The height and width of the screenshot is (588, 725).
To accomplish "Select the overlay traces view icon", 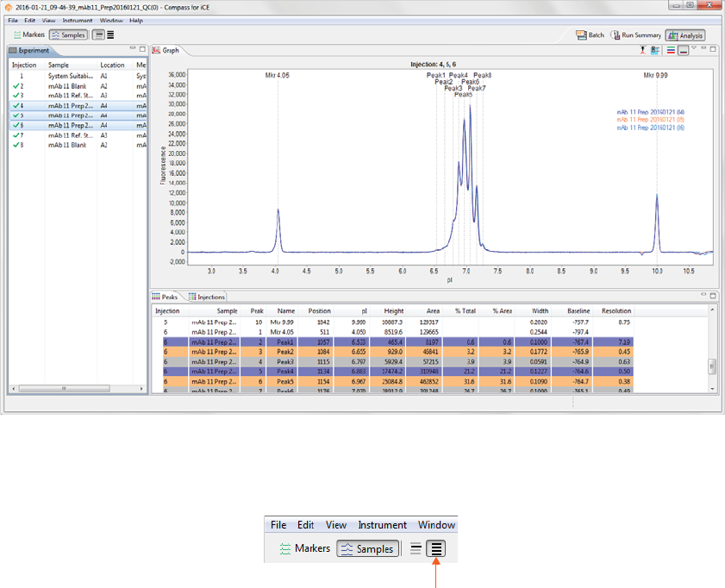I will 683,51.
